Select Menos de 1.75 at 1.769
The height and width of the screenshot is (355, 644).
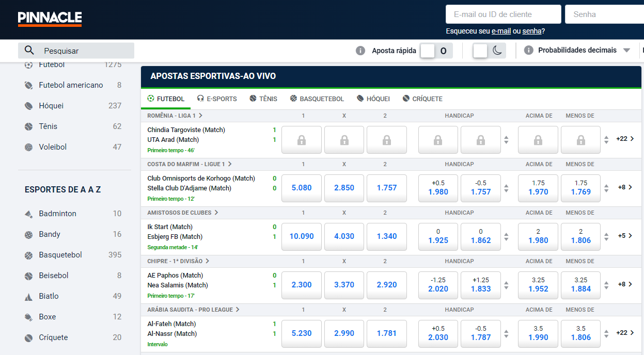[580, 188]
